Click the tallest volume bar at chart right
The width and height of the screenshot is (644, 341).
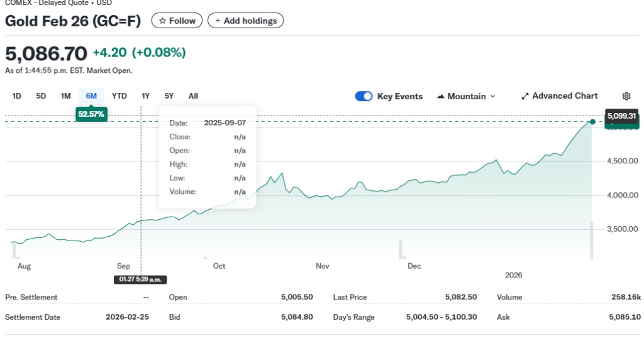pos(591,241)
